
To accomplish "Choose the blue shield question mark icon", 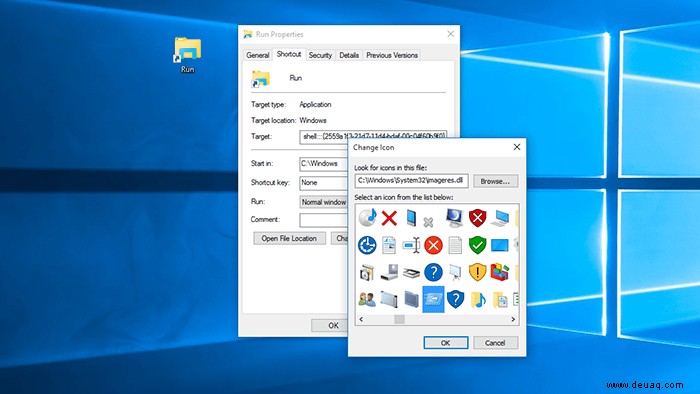I will click(455, 299).
